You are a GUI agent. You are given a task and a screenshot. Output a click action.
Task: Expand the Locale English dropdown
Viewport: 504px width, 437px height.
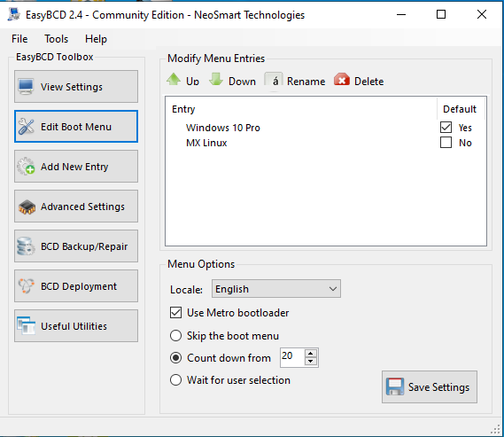pos(276,289)
